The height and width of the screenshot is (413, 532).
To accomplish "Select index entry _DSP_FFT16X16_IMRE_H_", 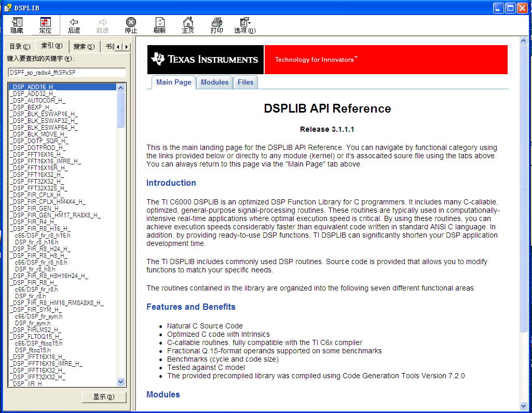I will pos(46,161).
